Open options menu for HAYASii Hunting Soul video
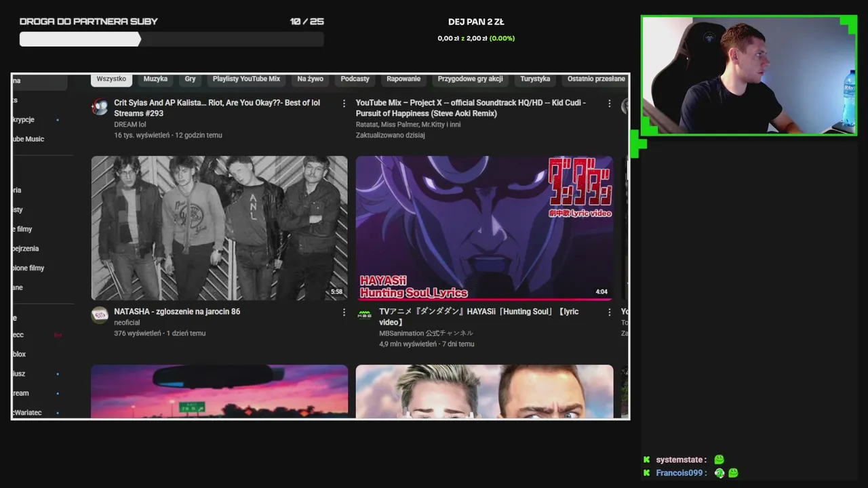Viewport: 868px width, 488px height. [x=609, y=312]
